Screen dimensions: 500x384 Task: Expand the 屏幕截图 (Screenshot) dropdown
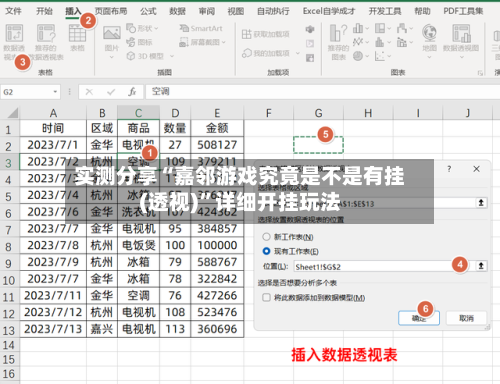[x=223, y=42]
